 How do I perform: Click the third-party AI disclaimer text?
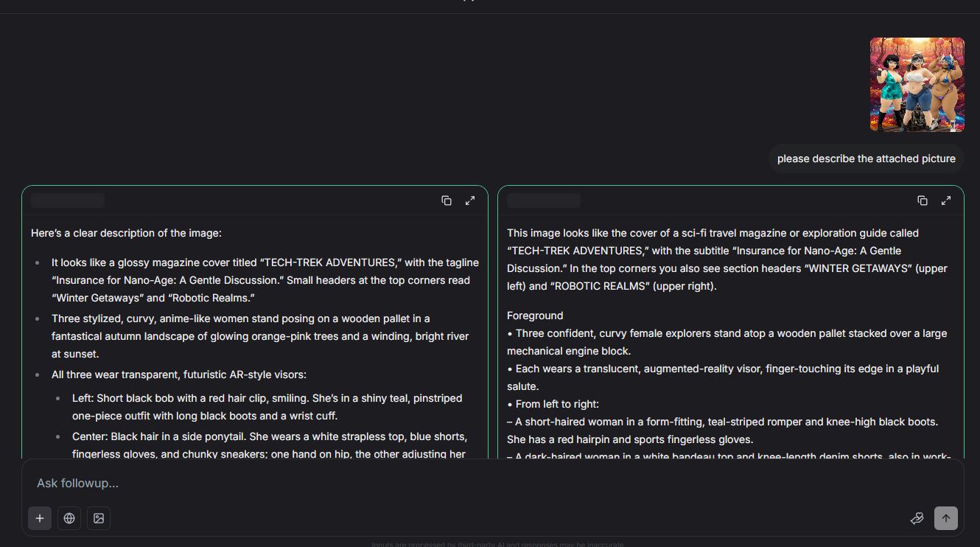tap(497, 544)
